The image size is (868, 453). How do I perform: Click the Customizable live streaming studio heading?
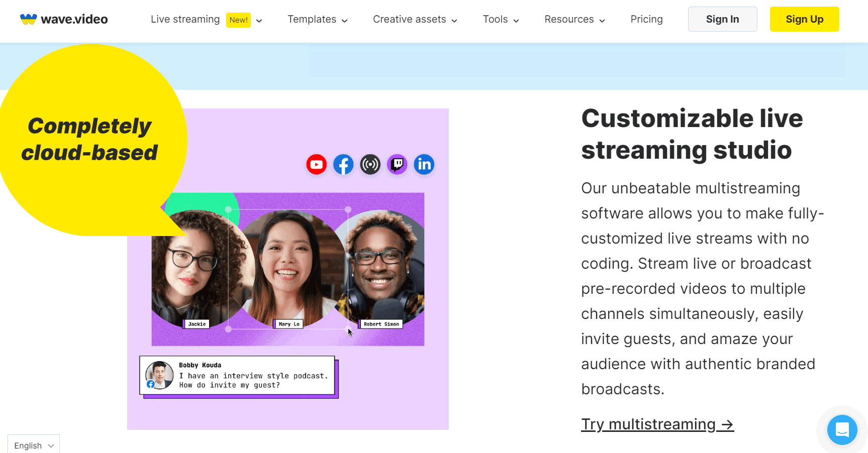(x=692, y=134)
